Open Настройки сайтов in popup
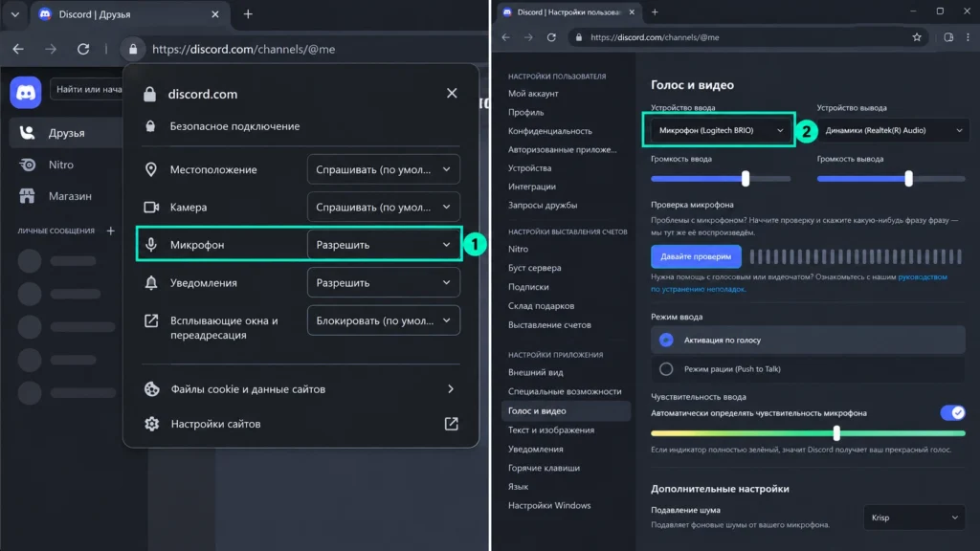 click(301, 424)
